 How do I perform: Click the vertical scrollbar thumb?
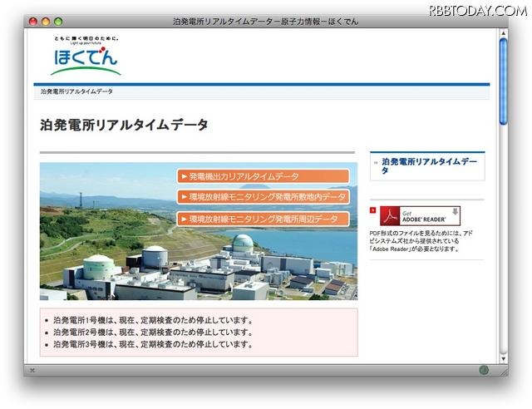504,81
